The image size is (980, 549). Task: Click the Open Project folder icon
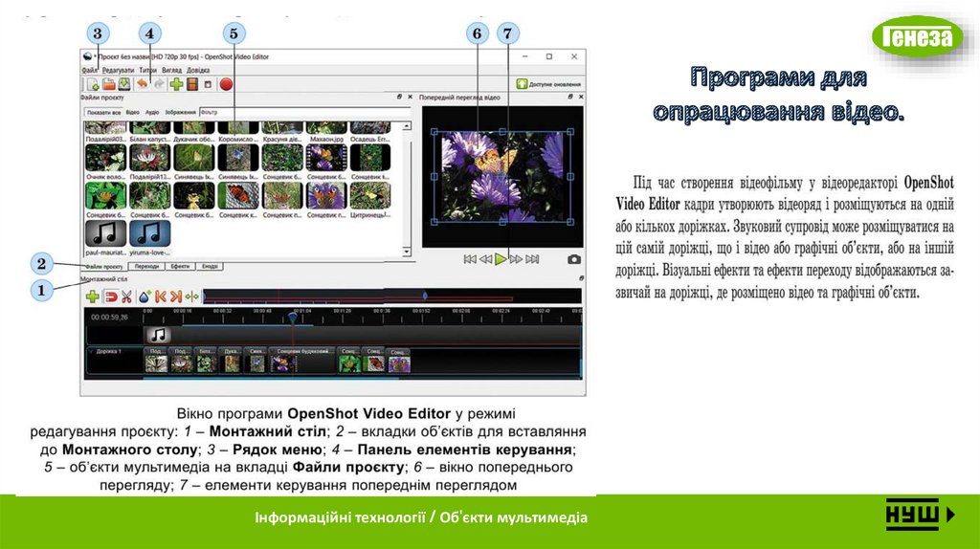point(109,84)
